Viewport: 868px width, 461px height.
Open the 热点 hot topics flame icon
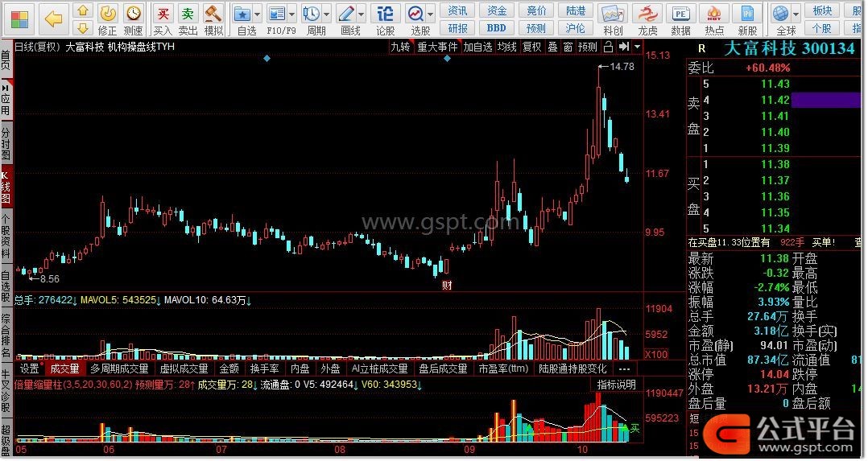(x=714, y=19)
